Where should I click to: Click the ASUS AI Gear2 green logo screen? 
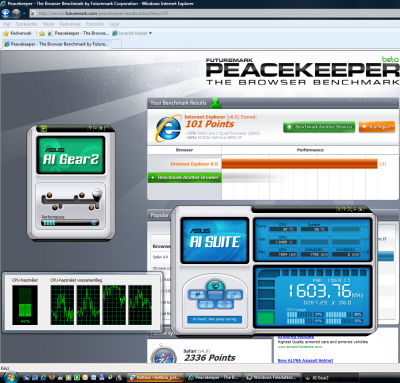pyautogui.click(x=71, y=155)
